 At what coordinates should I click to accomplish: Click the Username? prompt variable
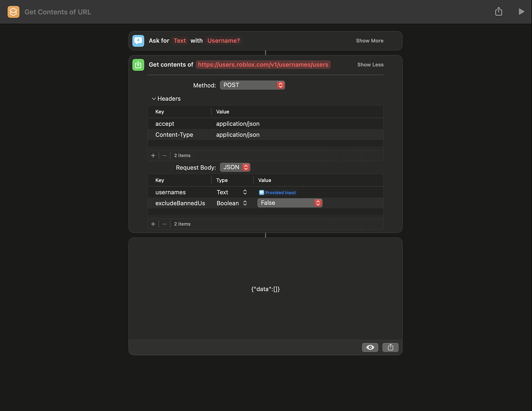tap(223, 41)
